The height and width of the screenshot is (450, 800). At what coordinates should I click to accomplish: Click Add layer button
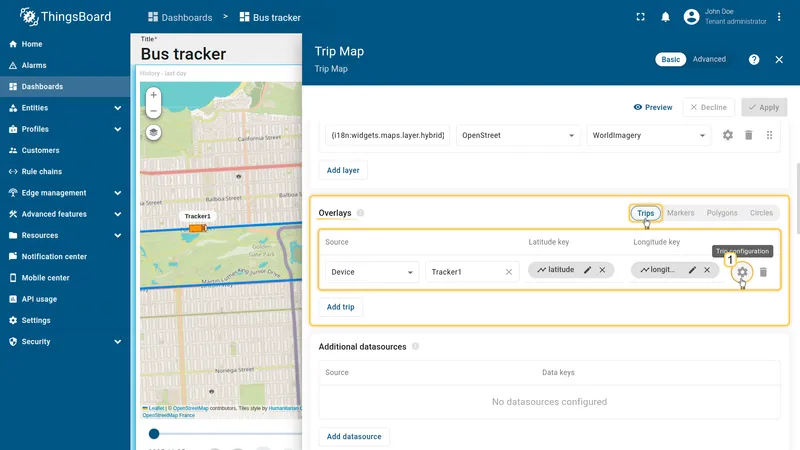pos(343,170)
